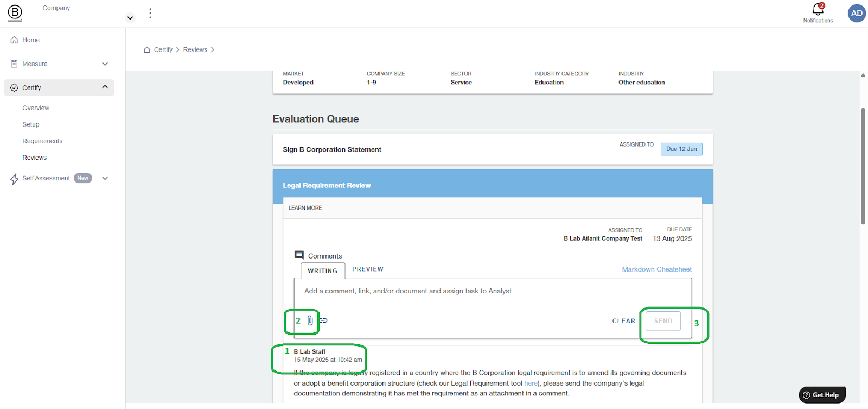Click LEARN MORE in Legal Requirement Review
The image size is (868, 409).
305,208
